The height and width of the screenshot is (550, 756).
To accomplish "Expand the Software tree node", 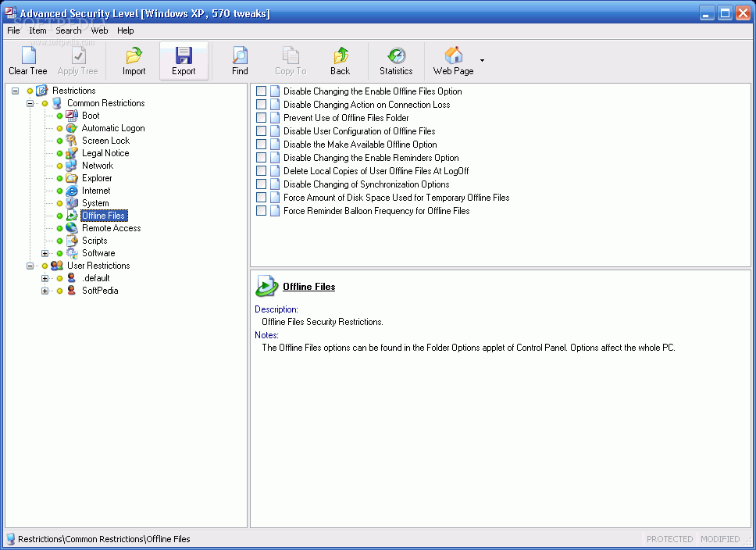I will click(x=45, y=253).
